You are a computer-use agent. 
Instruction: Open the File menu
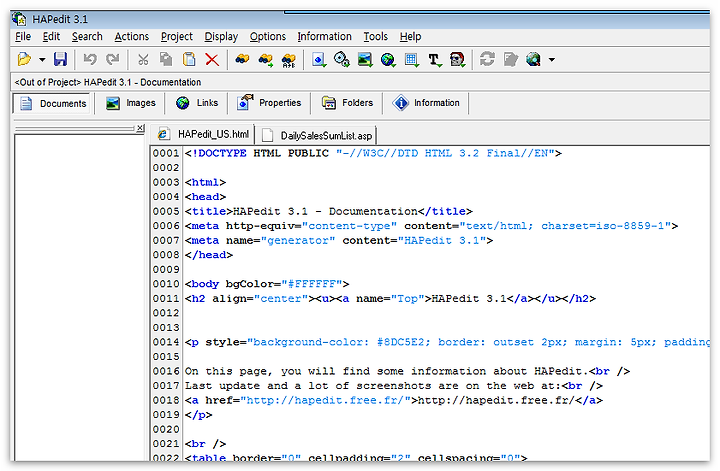pos(23,37)
